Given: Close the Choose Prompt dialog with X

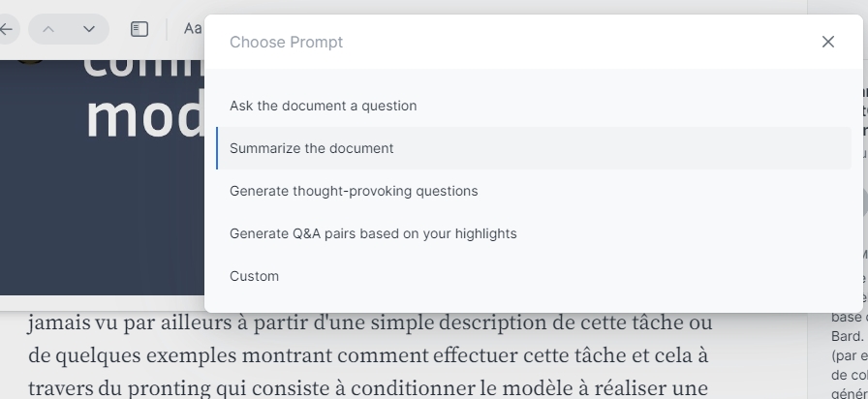Looking at the screenshot, I should (827, 42).
